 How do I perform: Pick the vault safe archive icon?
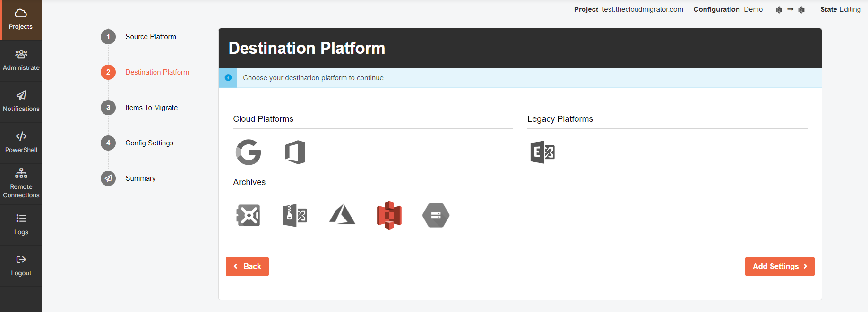pos(248,215)
